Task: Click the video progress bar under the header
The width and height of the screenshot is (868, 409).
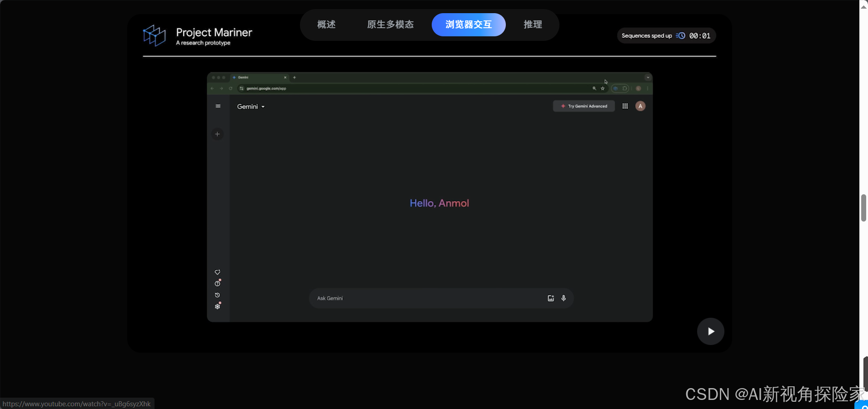Action: click(429, 56)
